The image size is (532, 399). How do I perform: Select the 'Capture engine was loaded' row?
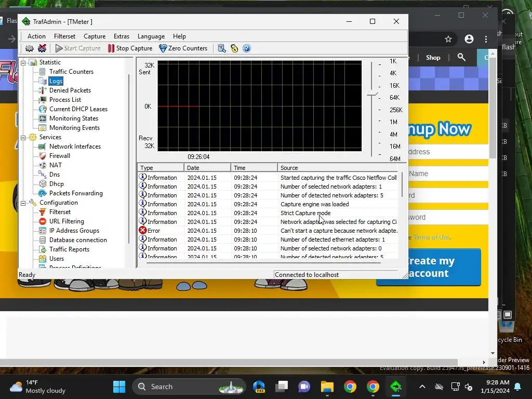268,204
